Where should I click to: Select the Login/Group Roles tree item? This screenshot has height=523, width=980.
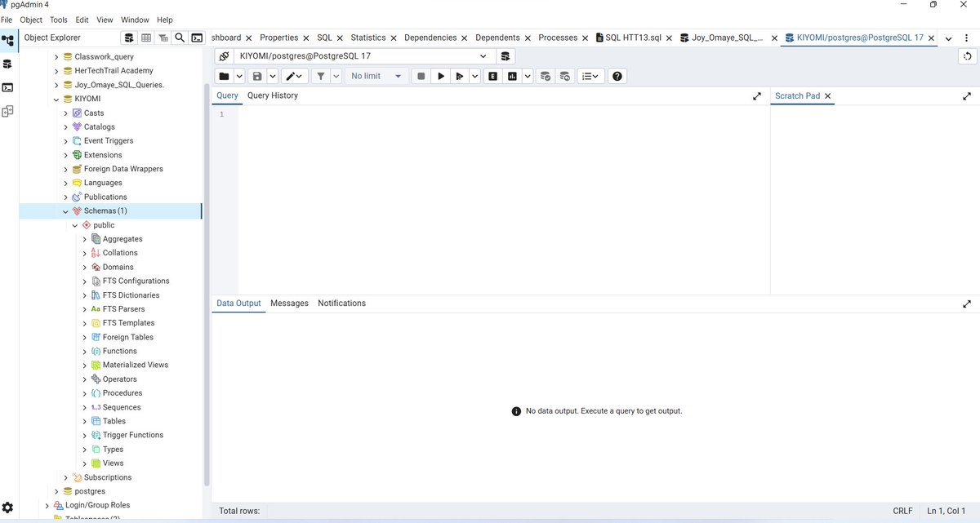tap(97, 505)
